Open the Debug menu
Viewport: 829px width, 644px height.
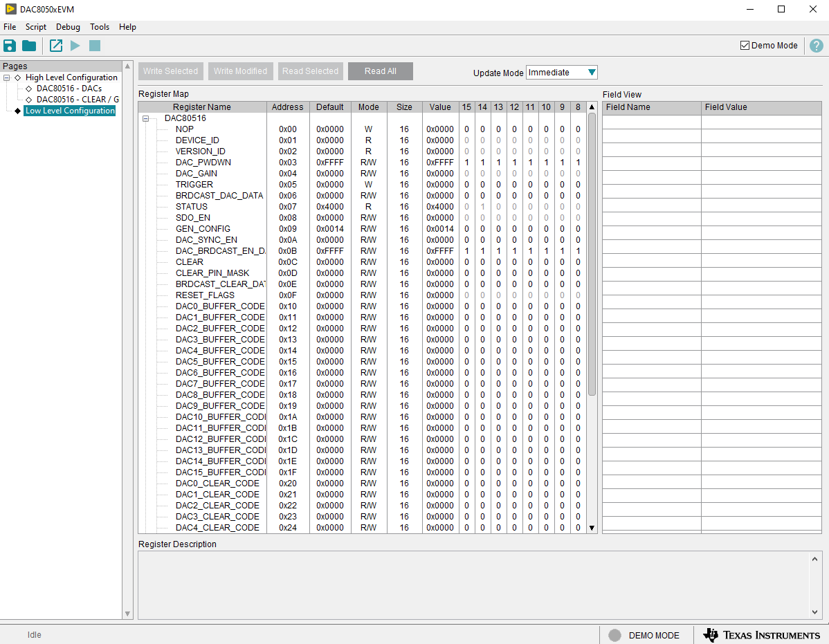(68, 27)
